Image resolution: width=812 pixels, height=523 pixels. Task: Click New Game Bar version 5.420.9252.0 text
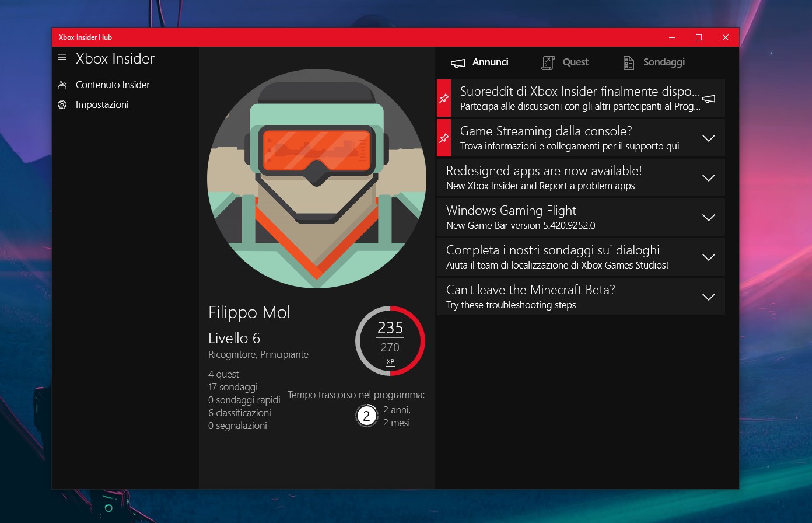coord(521,226)
